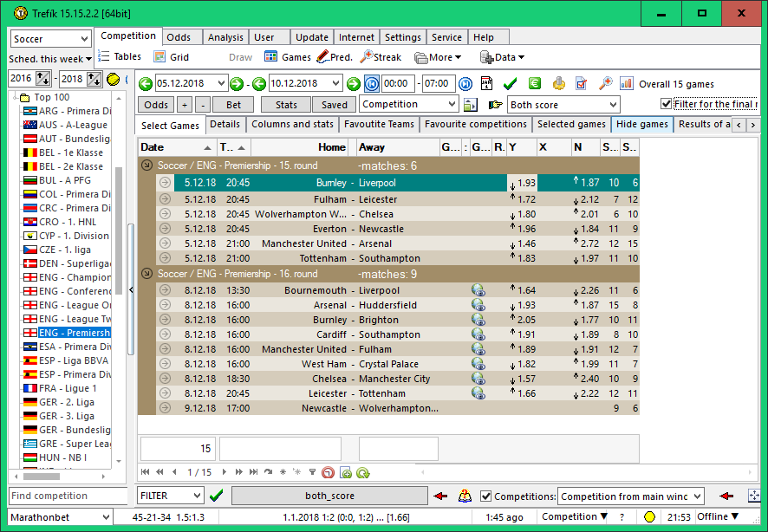Open the Favourite competitions tab
The height and width of the screenshot is (532, 768).
(x=475, y=125)
